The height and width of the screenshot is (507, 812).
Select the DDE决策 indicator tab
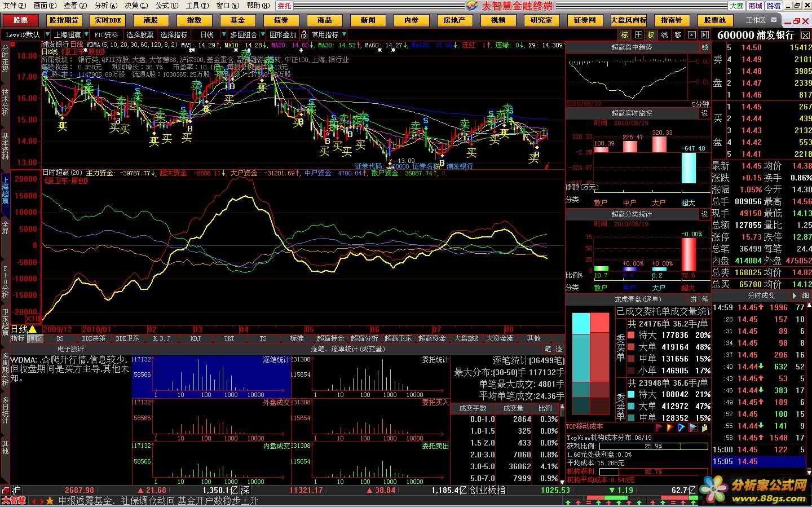tap(94, 338)
